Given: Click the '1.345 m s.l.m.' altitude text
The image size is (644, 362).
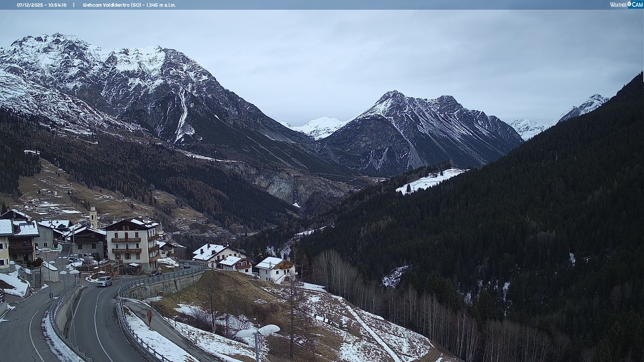Looking at the screenshot, I should pos(161,5).
